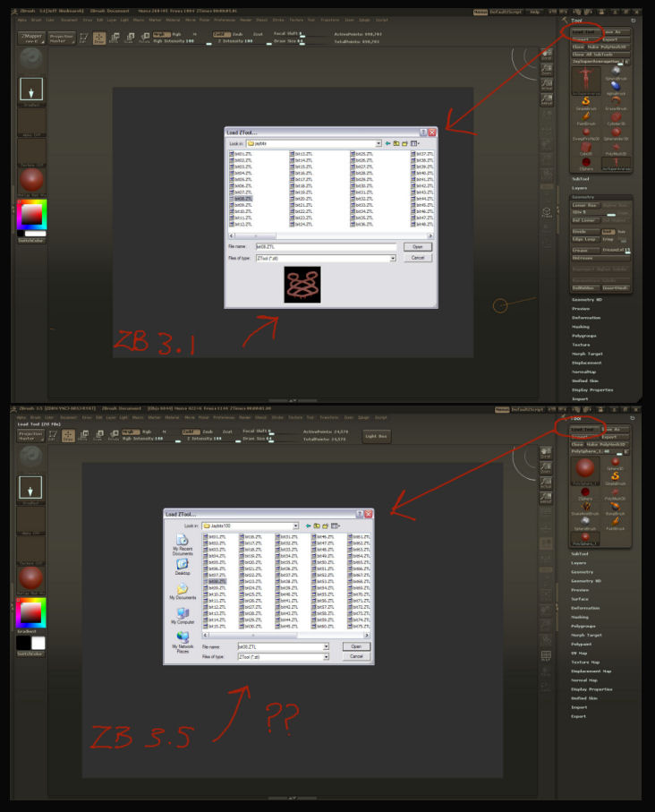
Task: Click Open in the lower Load ZTool dialog
Action: [x=356, y=646]
